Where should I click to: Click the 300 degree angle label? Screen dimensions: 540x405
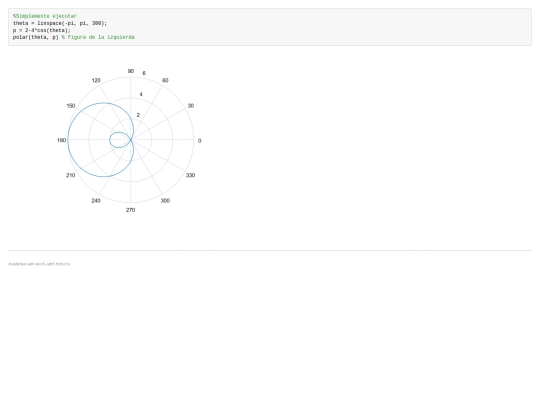tap(165, 200)
